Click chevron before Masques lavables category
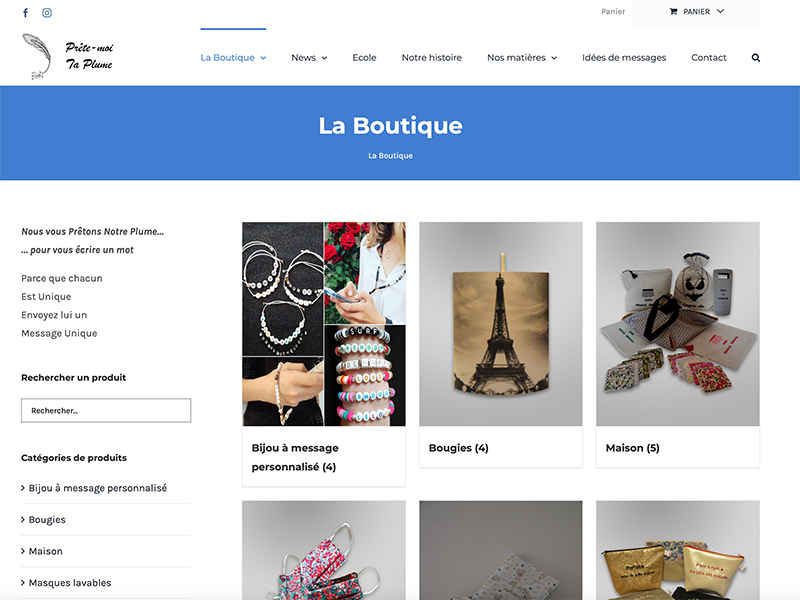The width and height of the screenshot is (800, 600). click(x=23, y=583)
